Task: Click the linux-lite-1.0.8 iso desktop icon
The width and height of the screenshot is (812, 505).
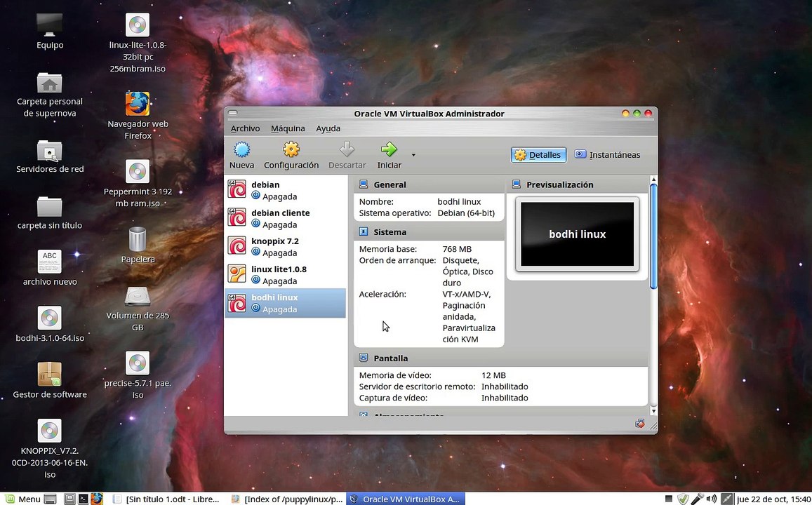Action: (x=138, y=25)
